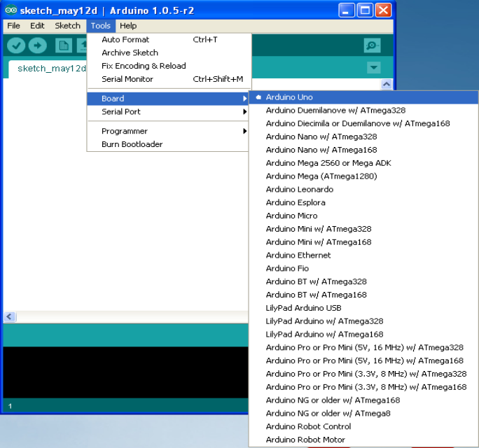The width and height of the screenshot is (479, 448).
Task: Click the Verify checkmark toolbar button
Action: 16,45
